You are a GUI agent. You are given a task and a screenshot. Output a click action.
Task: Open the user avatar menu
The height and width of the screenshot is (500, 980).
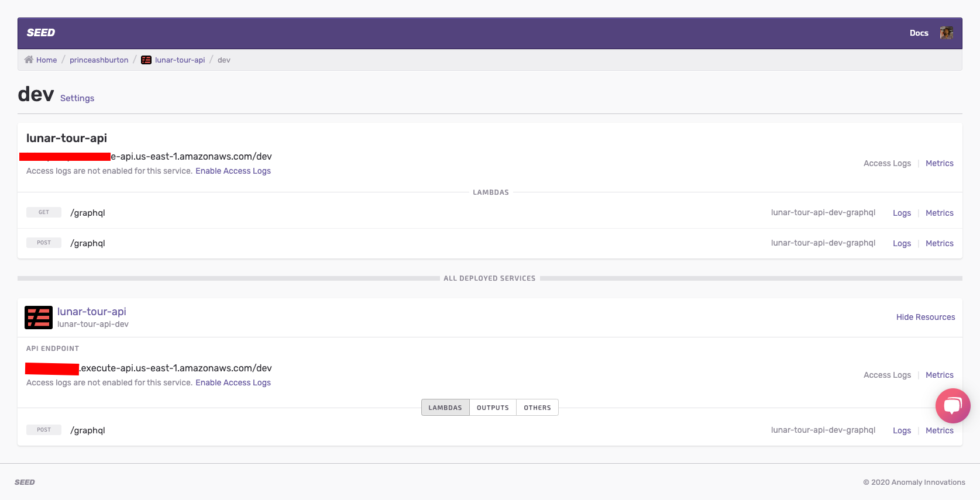[946, 33]
